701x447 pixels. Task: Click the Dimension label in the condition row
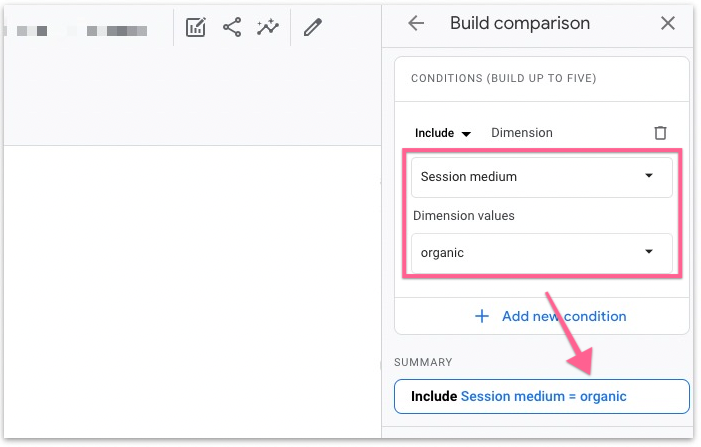tap(522, 133)
